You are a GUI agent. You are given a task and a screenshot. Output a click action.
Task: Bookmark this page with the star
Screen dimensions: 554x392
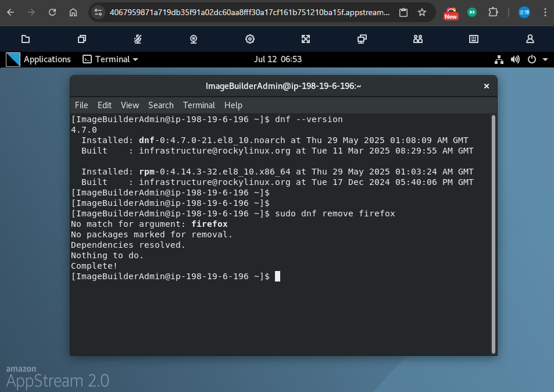coord(422,13)
